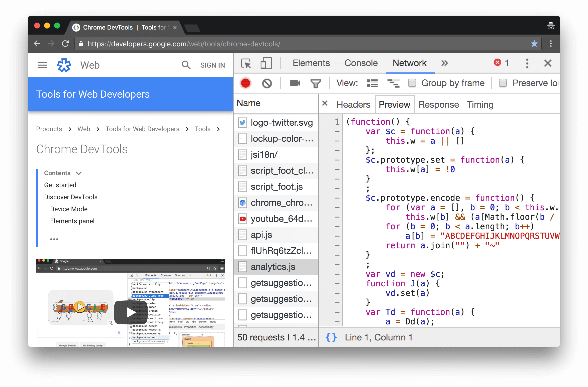This screenshot has height=387, width=588.
Task: Toggle the Preserve log checkbox
Action: coord(503,83)
